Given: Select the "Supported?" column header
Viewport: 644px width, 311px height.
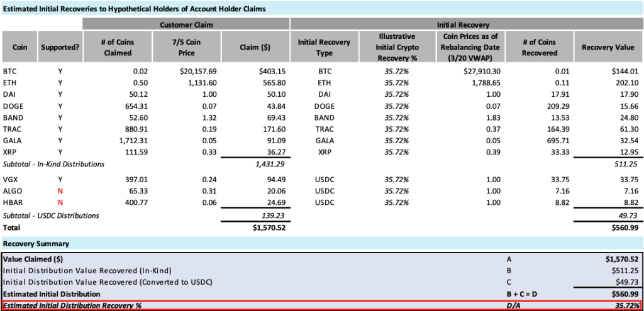Looking at the screenshot, I should pos(60,47).
